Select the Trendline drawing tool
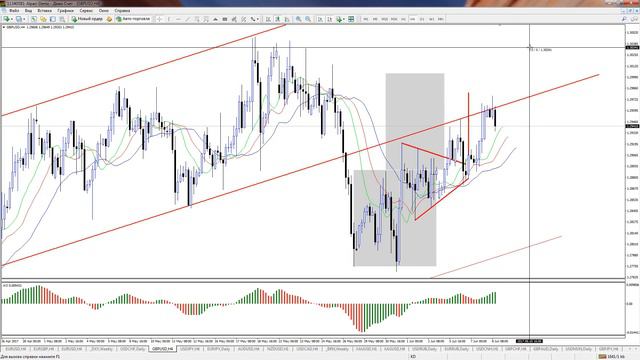 [188, 19]
